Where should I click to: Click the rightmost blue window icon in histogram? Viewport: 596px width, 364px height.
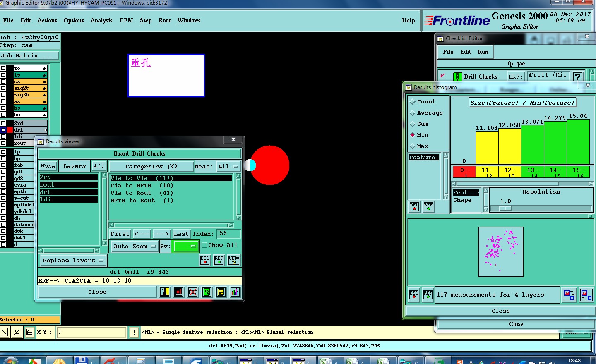tap(586, 295)
